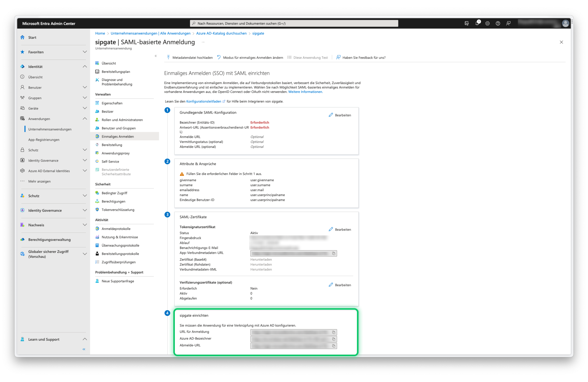Open the Konfigurationsleitfaden link
The height and width of the screenshot is (382, 588).
click(x=203, y=101)
